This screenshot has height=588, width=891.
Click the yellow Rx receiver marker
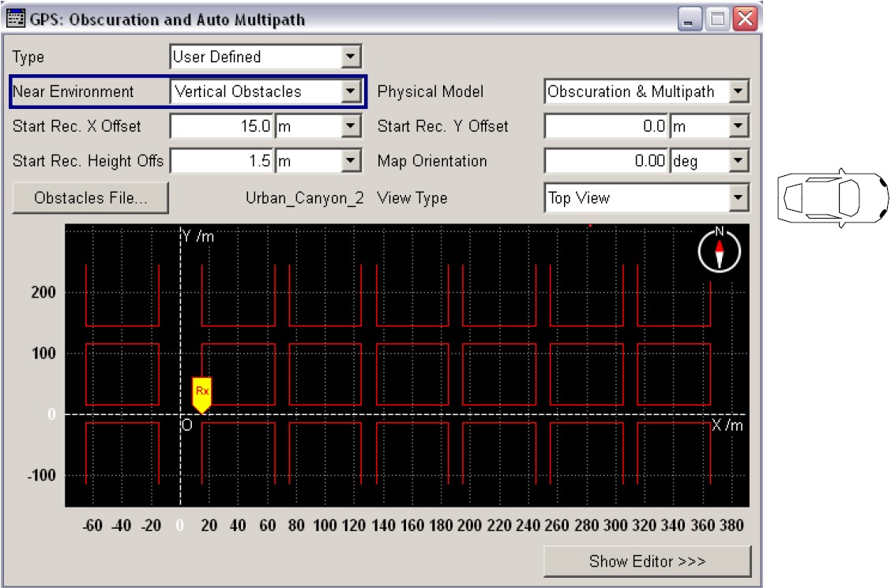(202, 393)
